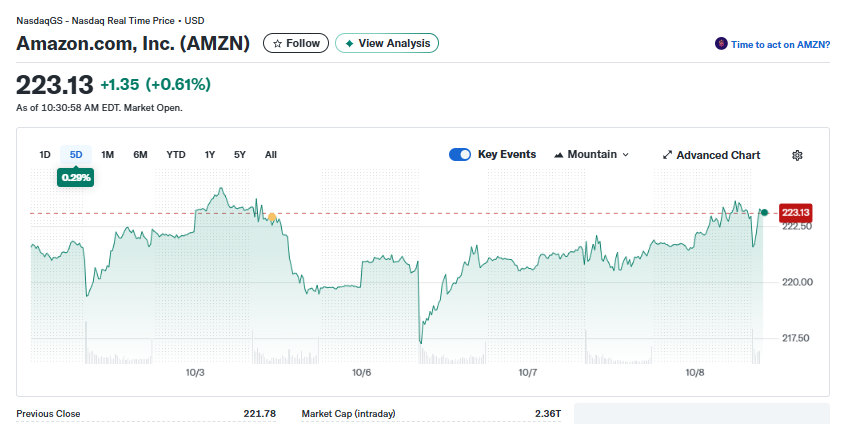Click the green current price dot on chart
The width and height of the screenshot is (846, 424).
coord(765,212)
